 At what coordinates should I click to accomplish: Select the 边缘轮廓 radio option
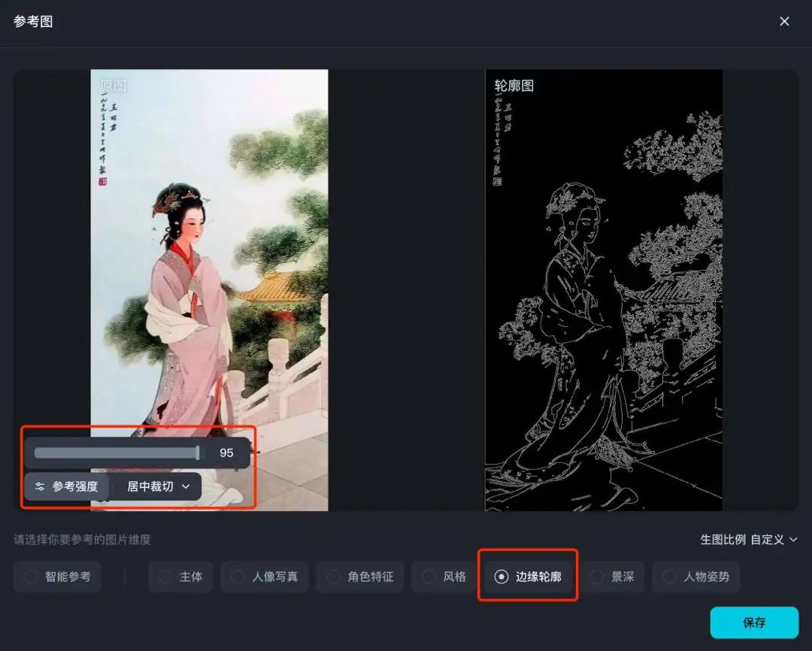point(528,577)
